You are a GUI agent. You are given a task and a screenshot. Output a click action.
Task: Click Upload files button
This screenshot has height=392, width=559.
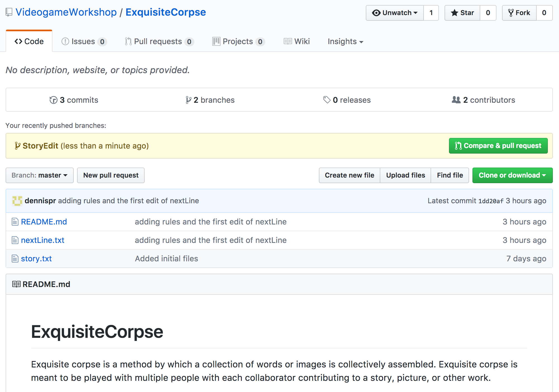[x=405, y=175]
